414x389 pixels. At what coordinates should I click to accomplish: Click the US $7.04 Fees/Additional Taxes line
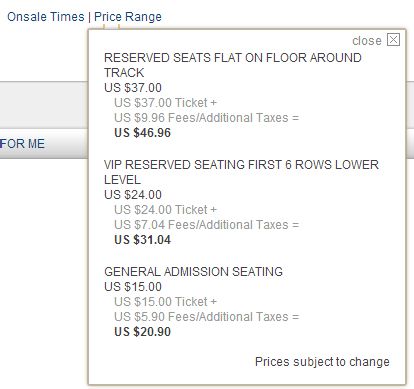tap(207, 225)
